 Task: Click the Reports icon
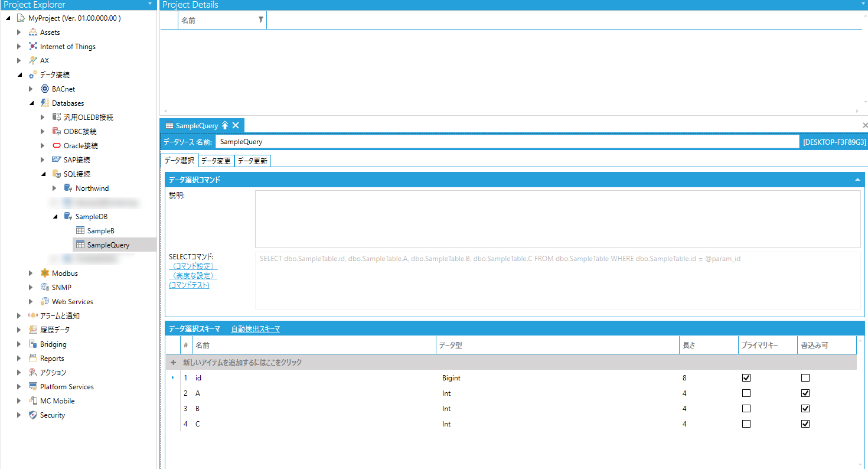33,359
